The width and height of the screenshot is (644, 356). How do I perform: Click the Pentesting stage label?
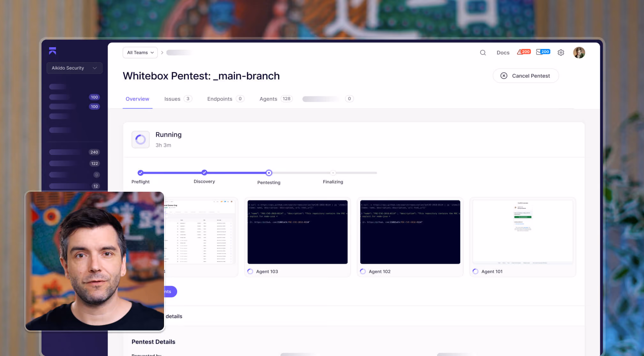(269, 182)
